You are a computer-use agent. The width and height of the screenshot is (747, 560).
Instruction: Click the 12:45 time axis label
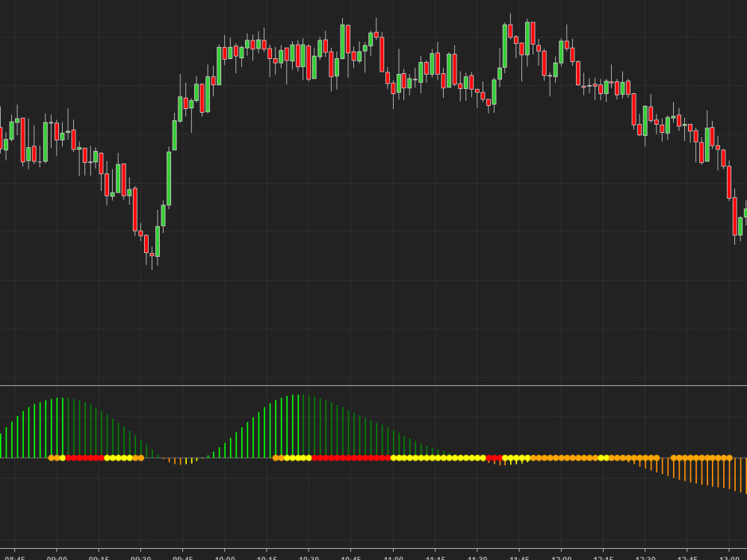click(687, 558)
